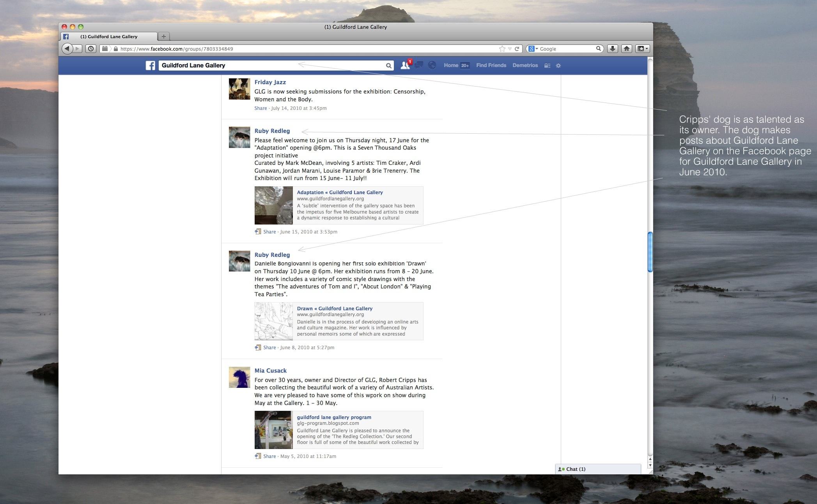The image size is (817, 504).
Task: Click the Drawn sketch thumbnail image
Action: [273, 321]
